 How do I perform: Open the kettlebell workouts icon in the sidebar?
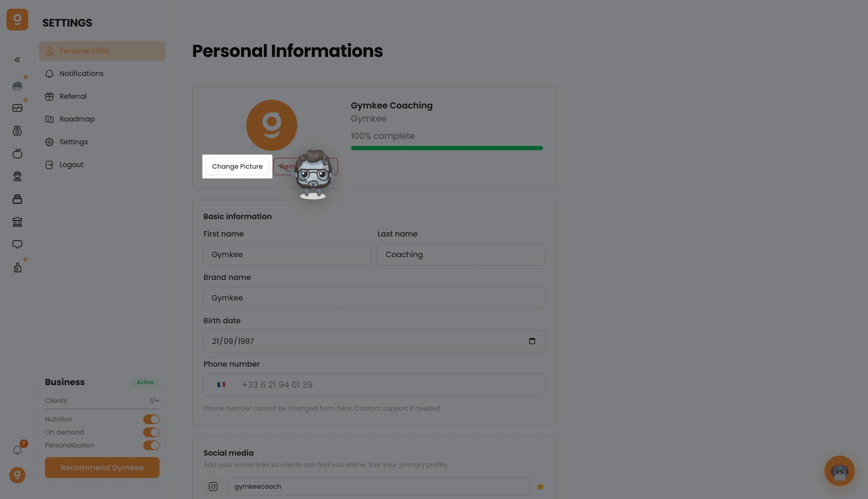click(17, 131)
